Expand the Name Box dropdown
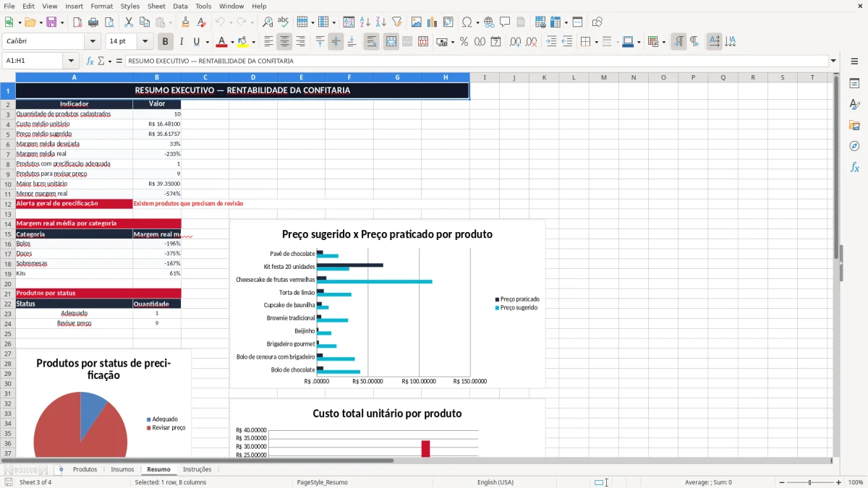The image size is (868, 488). [71, 61]
